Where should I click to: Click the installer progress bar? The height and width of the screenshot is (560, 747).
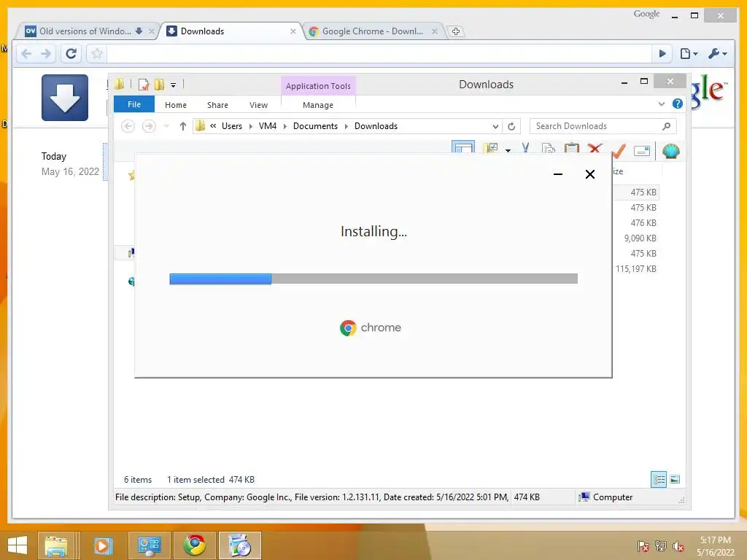click(x=373, y=279)
